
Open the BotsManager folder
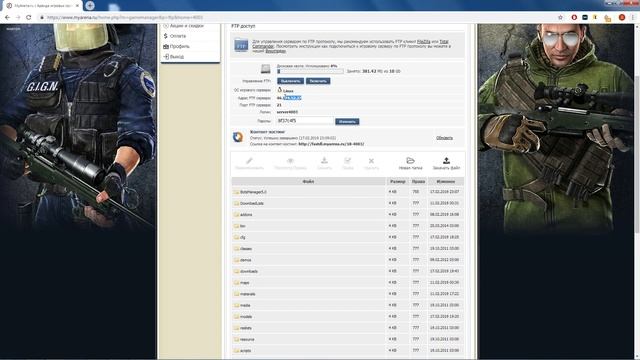pyautogui.click(x=253, y=192)
